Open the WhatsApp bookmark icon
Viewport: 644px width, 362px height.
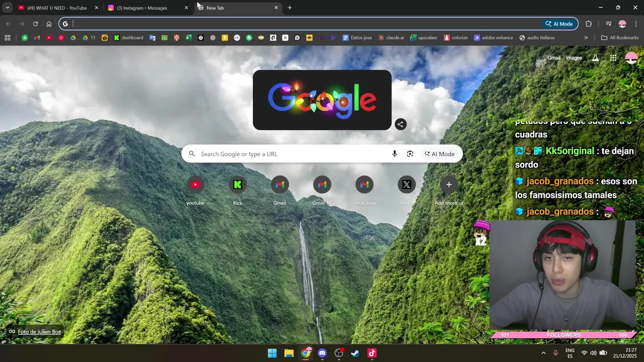[25, 38]
